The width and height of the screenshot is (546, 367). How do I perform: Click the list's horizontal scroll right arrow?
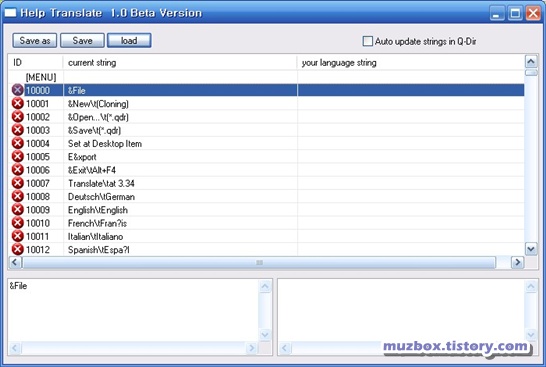[x=517, y=262]
